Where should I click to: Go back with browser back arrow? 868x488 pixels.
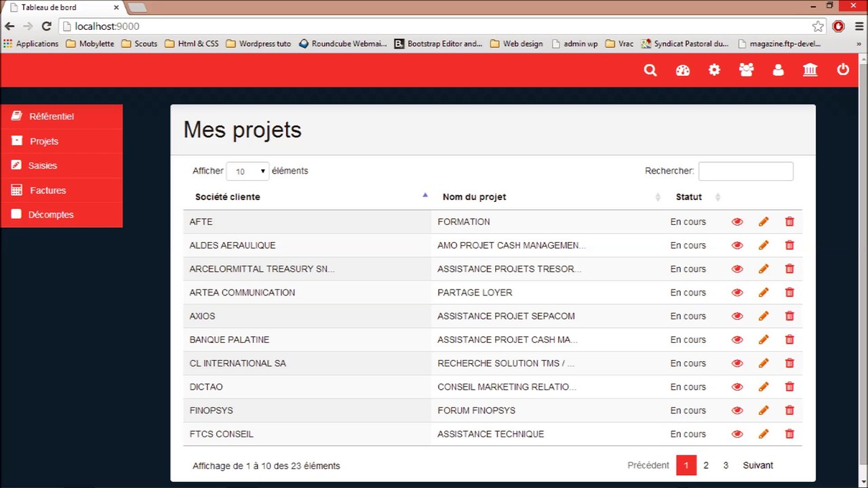click(x=9, y=26)
